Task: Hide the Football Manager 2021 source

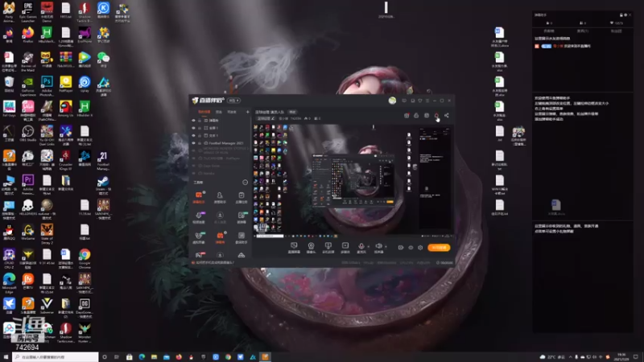Action: tap(193, 143)
